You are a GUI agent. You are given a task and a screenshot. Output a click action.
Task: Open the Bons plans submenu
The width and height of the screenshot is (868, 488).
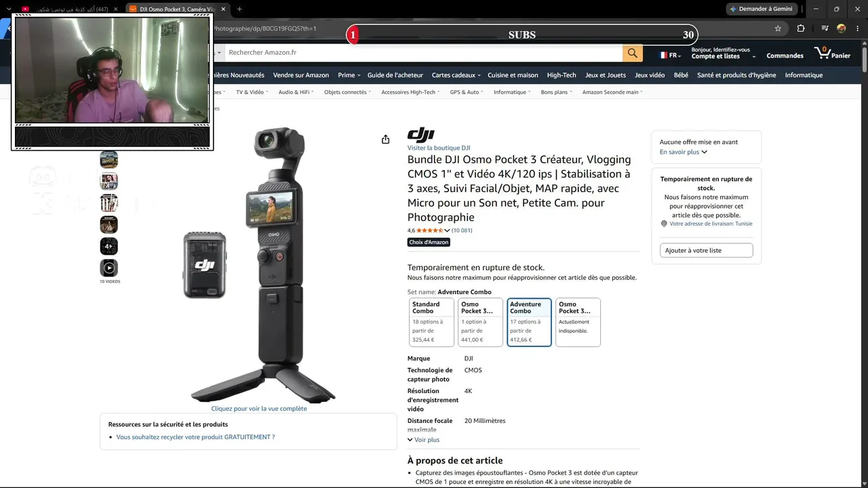(x=556, y=92)
